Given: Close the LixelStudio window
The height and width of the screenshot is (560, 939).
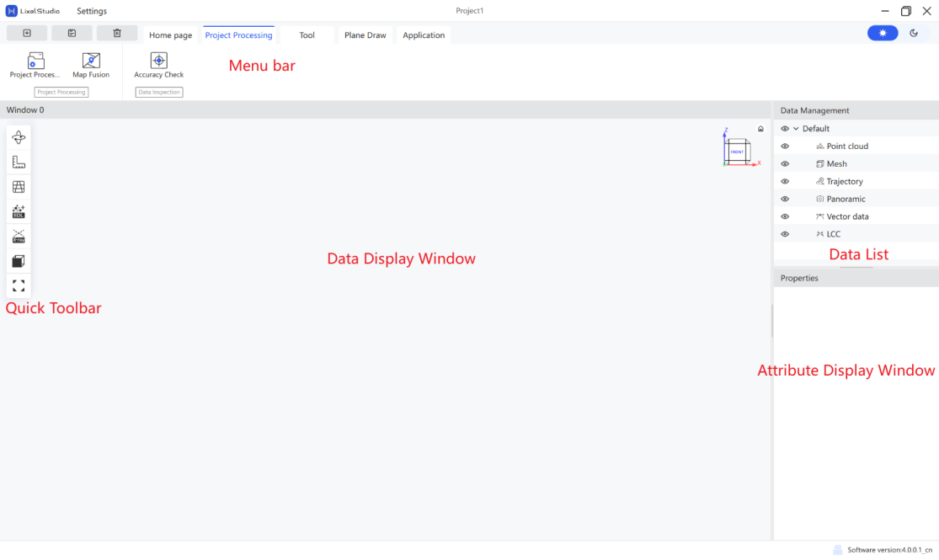Looking at the screenshot, I should (x=927, y=11).
